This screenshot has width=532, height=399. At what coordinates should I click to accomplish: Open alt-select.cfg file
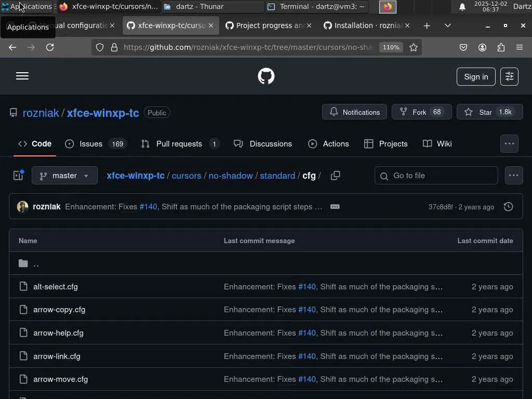55,287
